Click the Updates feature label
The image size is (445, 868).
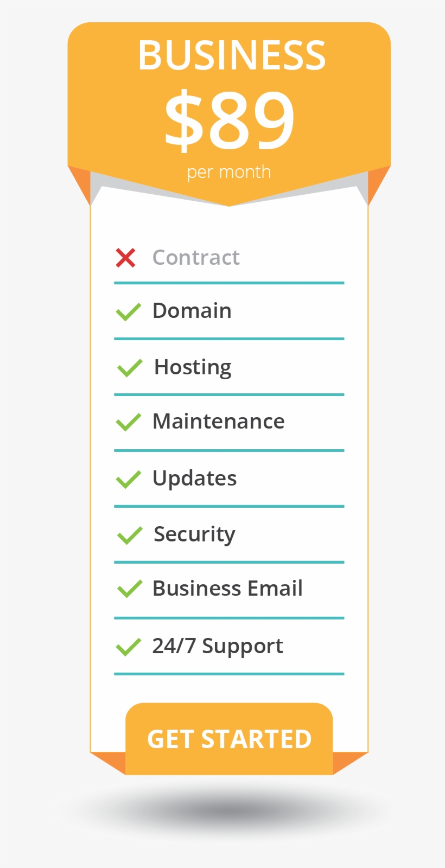click(195, 478)
